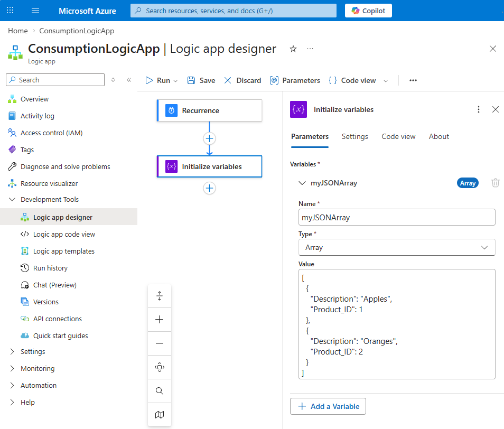This screenshot has width=504, height=429.
Task: Collapse the myJSONArray variable section
Action: click(x=302, y=183)
